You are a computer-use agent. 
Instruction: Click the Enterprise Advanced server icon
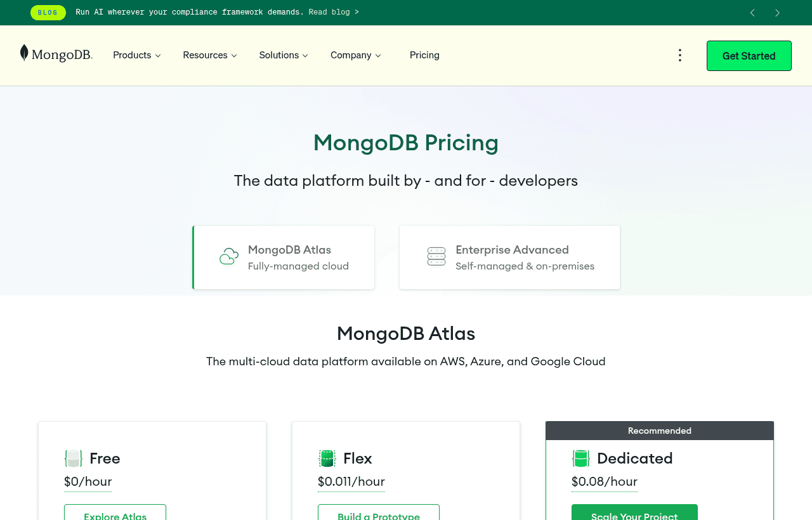tap(436, 257)
